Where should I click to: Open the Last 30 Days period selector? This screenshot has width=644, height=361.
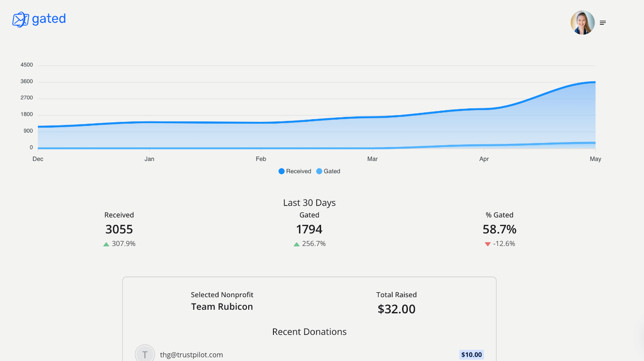[309, 203]
